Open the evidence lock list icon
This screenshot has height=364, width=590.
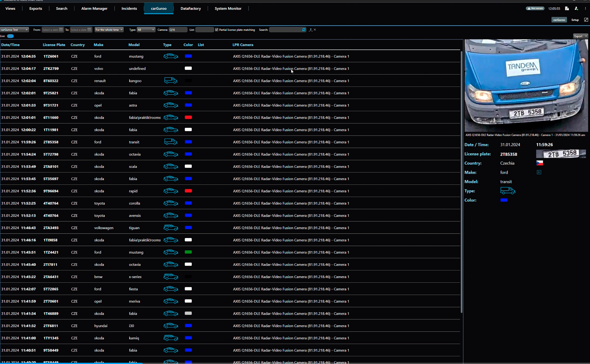567,9
